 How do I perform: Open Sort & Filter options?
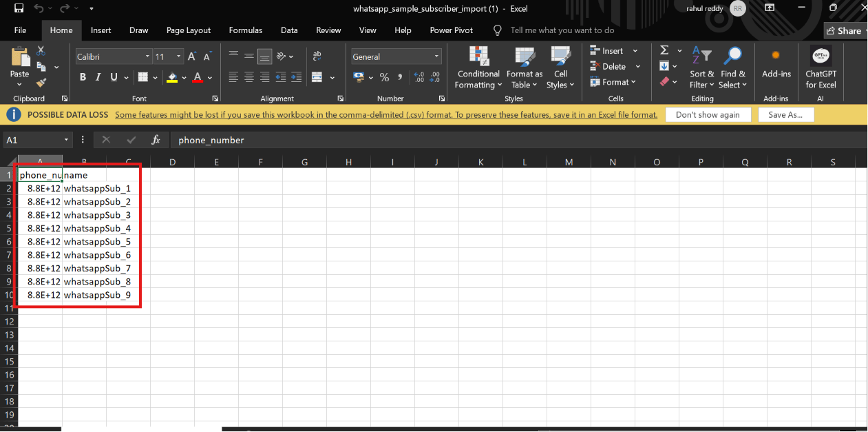(701, 68)
